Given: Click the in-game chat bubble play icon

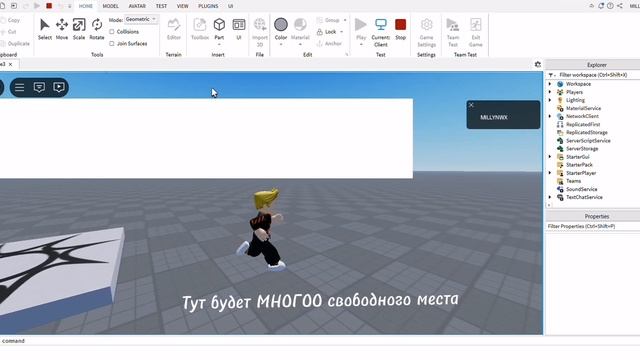Looking at the screenshot, I should coord(59,87).
